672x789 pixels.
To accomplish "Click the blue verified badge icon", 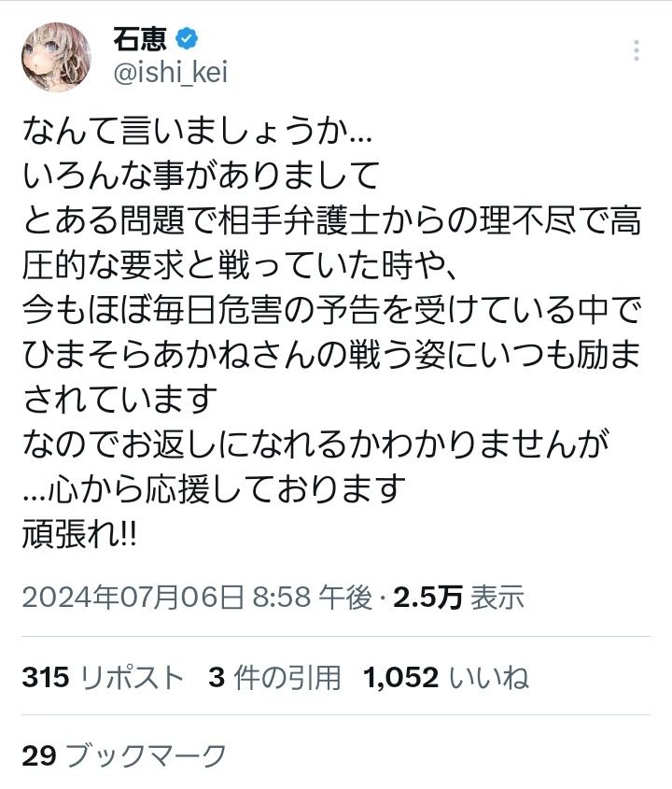I will point(187,38).
